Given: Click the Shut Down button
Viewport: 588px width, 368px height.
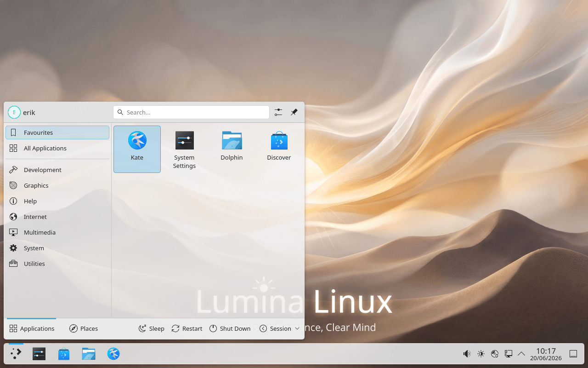Looking at the screenshot, I should tap(230, 328).
